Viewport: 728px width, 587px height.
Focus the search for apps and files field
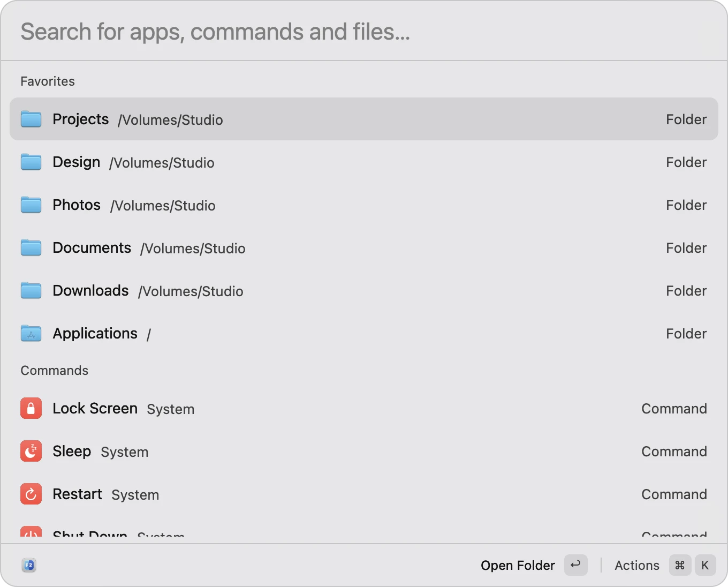(364, 32)
